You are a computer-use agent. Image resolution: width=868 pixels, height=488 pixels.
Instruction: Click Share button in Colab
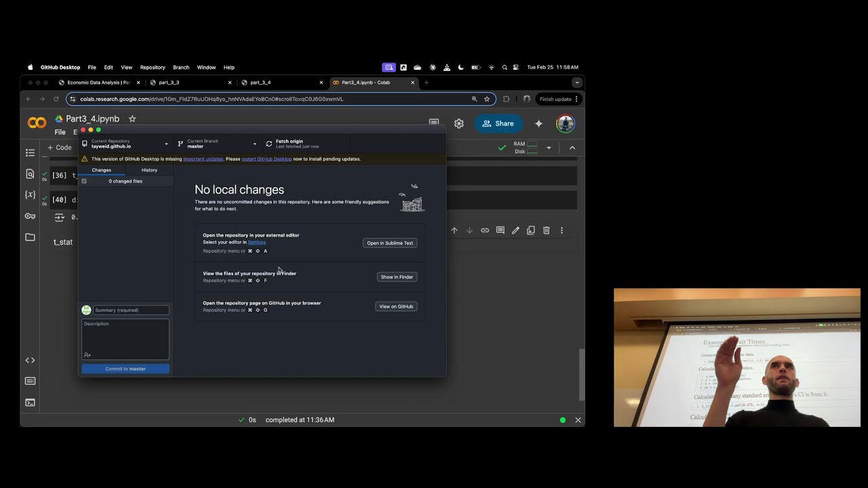[498, 123]
